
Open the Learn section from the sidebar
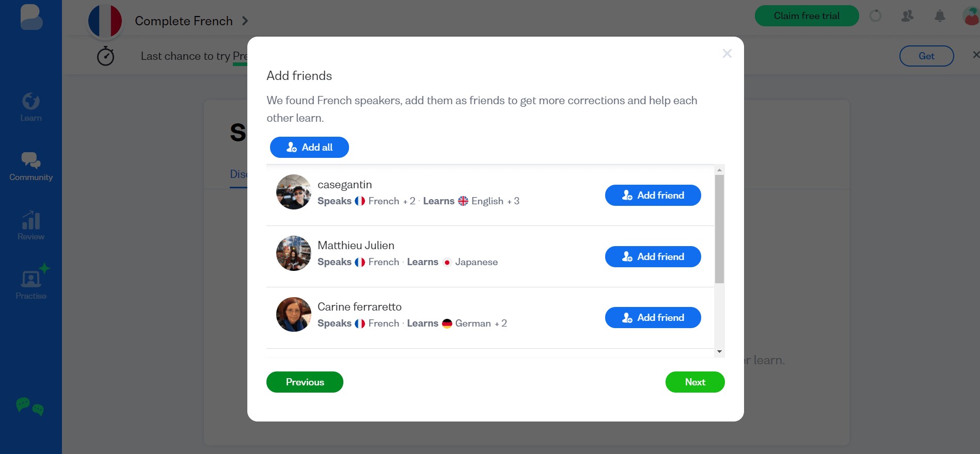[x=31, y=107]
